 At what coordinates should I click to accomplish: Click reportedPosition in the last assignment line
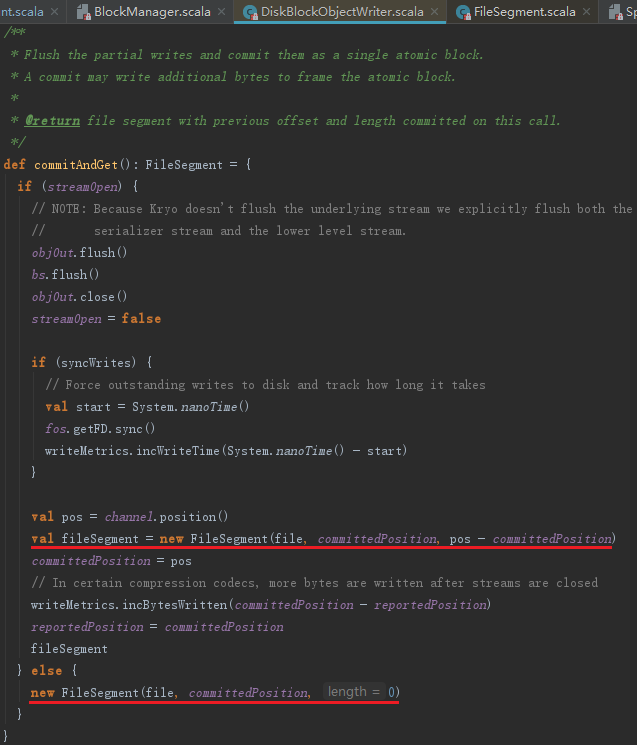tap(87, 627)
